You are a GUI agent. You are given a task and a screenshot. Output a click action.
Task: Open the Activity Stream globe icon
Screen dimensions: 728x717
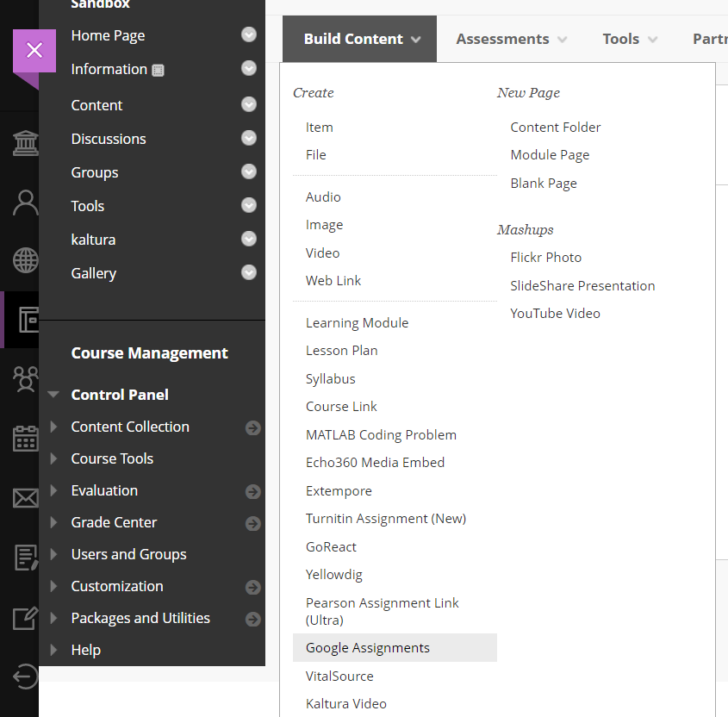[25, 260]
